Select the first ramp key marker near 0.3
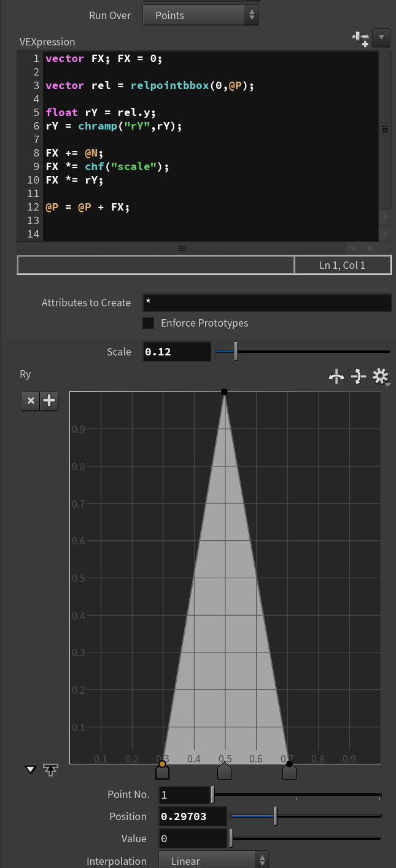The height and width of the screenshot is (868, 396). [162, 771]
